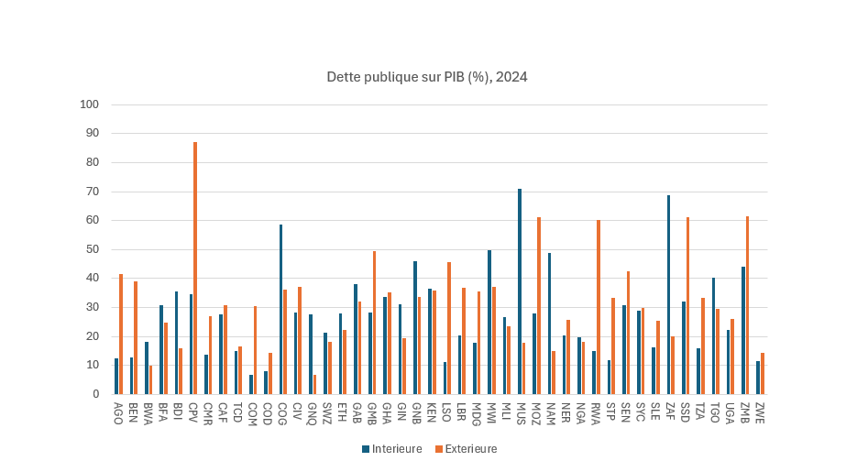Select the blue MUS bar

[x=520, y=291]
